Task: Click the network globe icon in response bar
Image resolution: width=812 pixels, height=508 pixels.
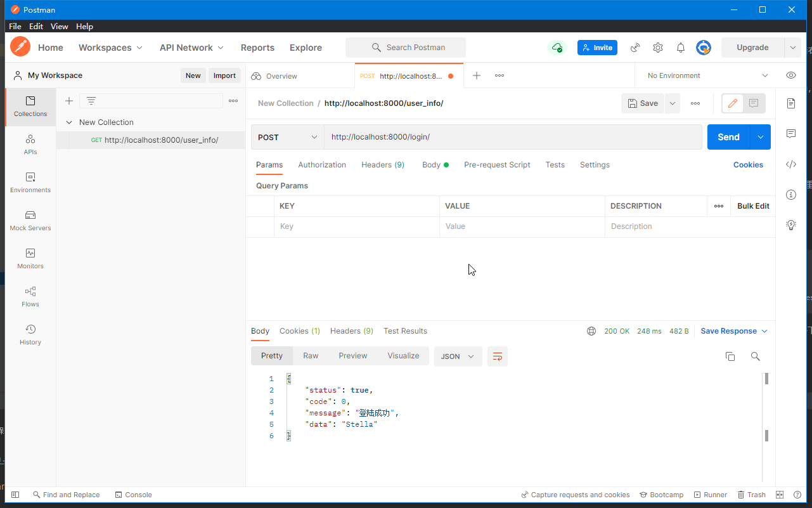Action: coord(591,331)
